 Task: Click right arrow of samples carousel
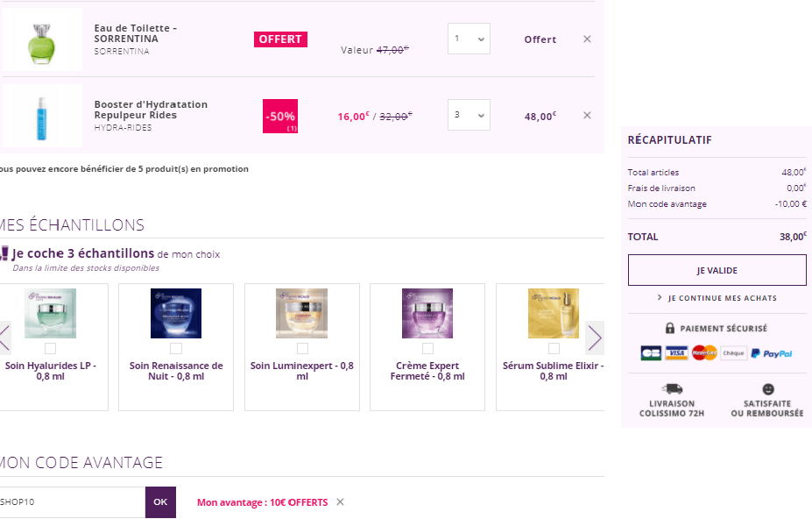[x=595, y=338]
